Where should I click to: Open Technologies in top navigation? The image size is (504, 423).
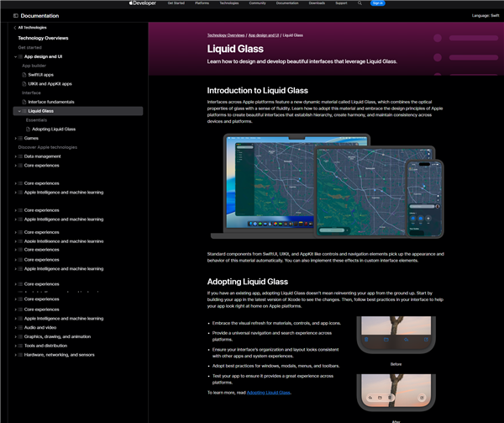point(229,3)
